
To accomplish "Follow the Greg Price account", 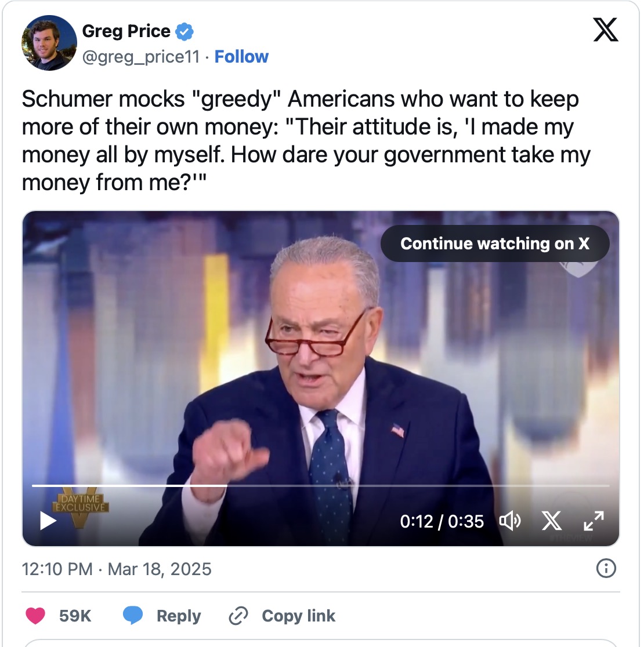I will coord(241,57).
